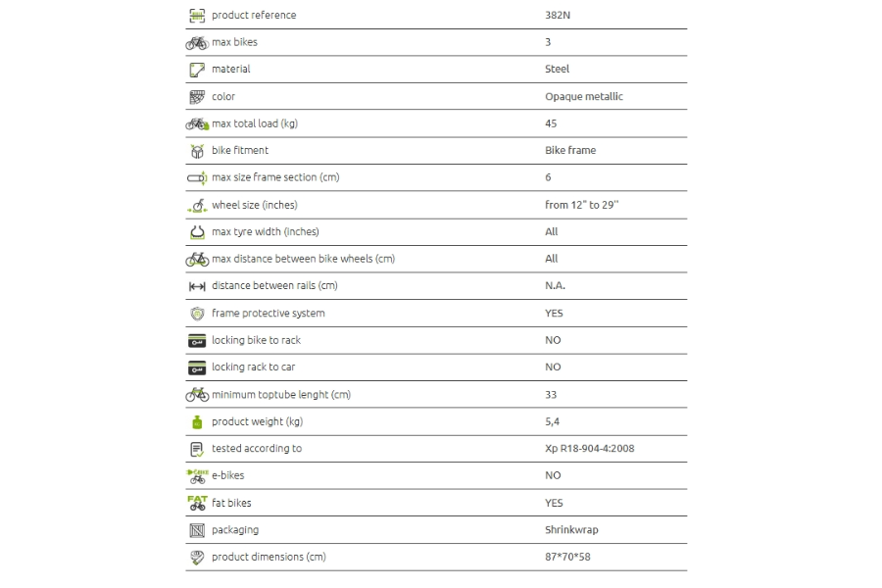Click the locking bike to rack key icon
The height and width of the screenshot is (588, 882).
(x=197, y=340)
